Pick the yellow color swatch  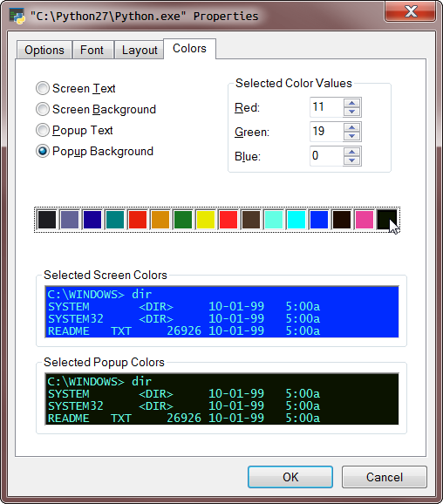[x=206, y=220]
